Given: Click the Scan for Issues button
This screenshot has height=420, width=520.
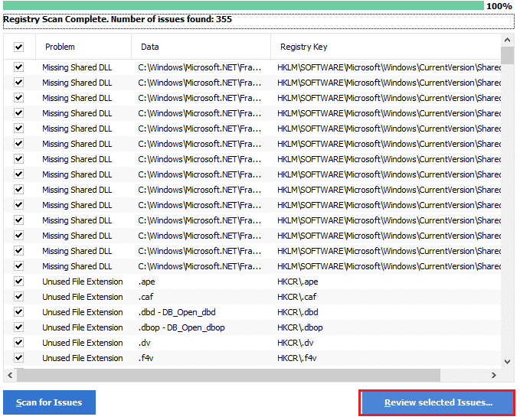Looking at the screenshot, I should click(50, 402).
